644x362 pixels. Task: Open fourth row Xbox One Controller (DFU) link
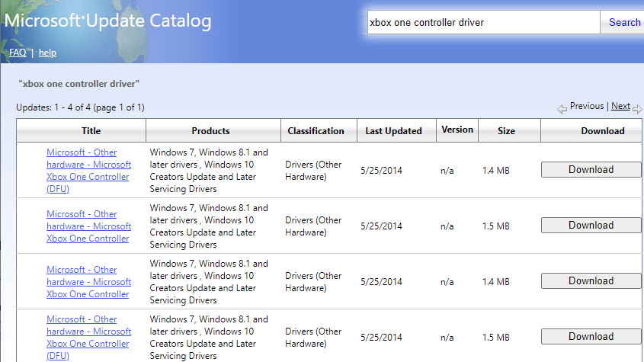[x=88, y=338]
